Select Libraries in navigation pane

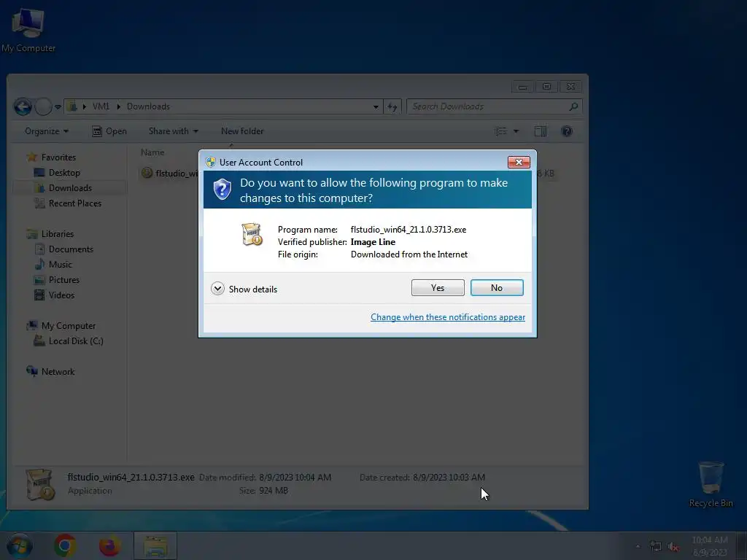pos(57,234)
